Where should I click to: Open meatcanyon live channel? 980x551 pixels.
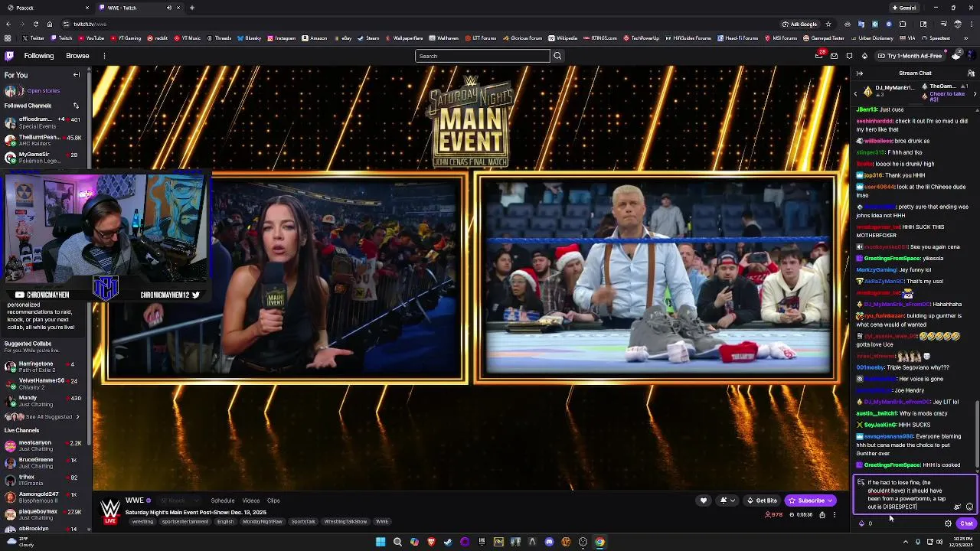[42, 446]
